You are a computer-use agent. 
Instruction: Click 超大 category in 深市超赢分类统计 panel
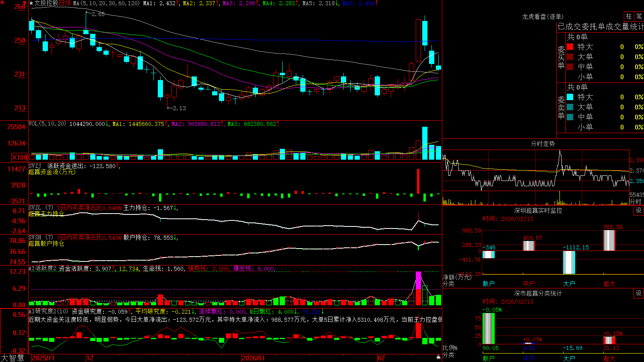(609, 358)
